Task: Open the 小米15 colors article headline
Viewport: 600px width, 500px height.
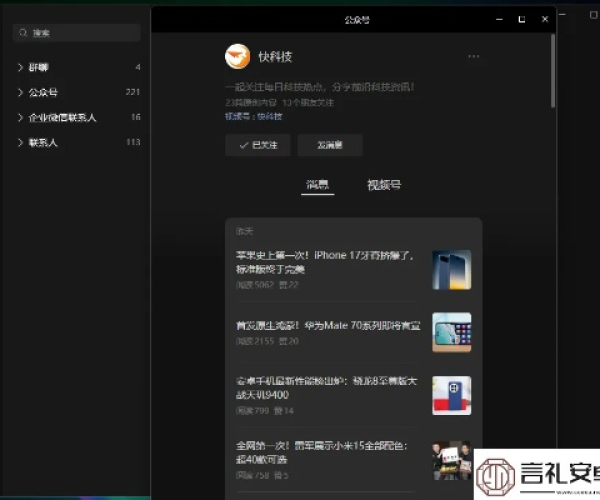Action: [322, 453]
